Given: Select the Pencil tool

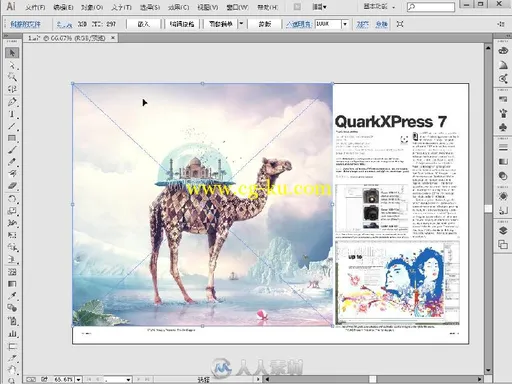Looking at the screenshot, I should [x=12, y=162].
